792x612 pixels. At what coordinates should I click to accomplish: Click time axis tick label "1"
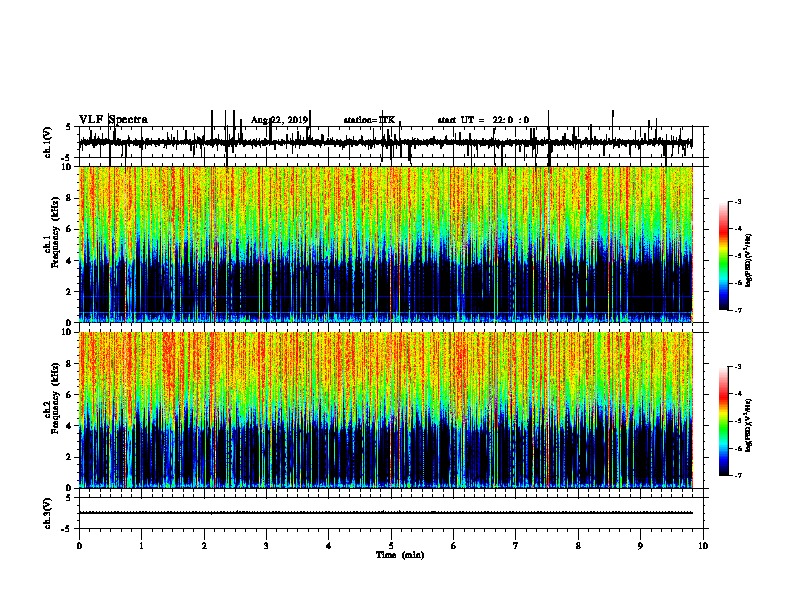coord(141,546)
